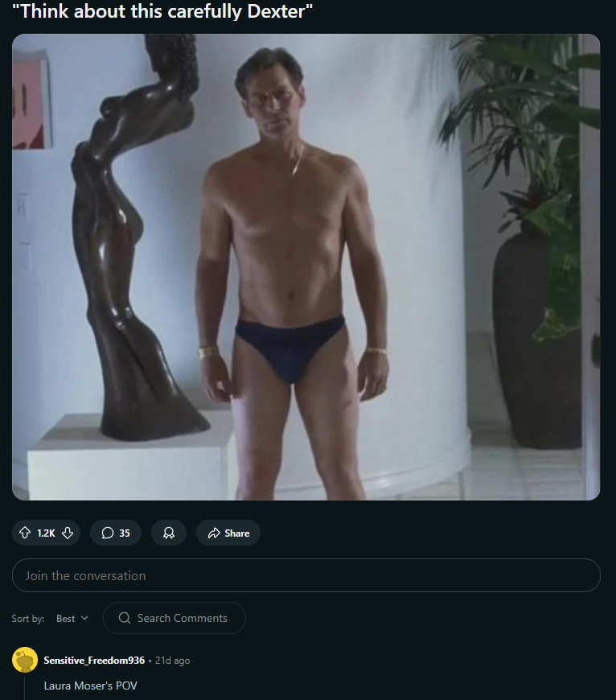Open the post image in full view
The width and height of the screenshot is (616, 700).
[306, 267]
